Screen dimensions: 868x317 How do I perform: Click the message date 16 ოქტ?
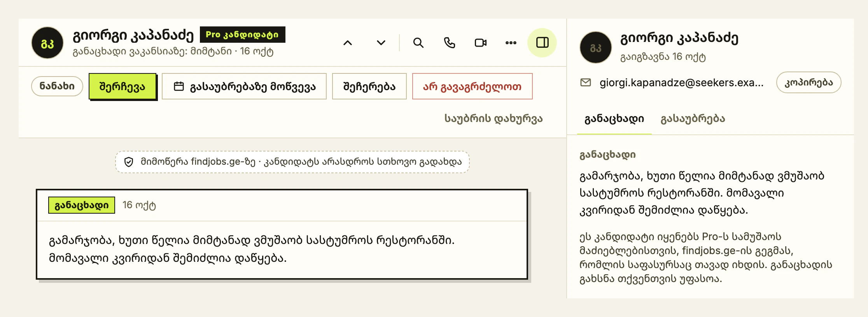point(139,205)
